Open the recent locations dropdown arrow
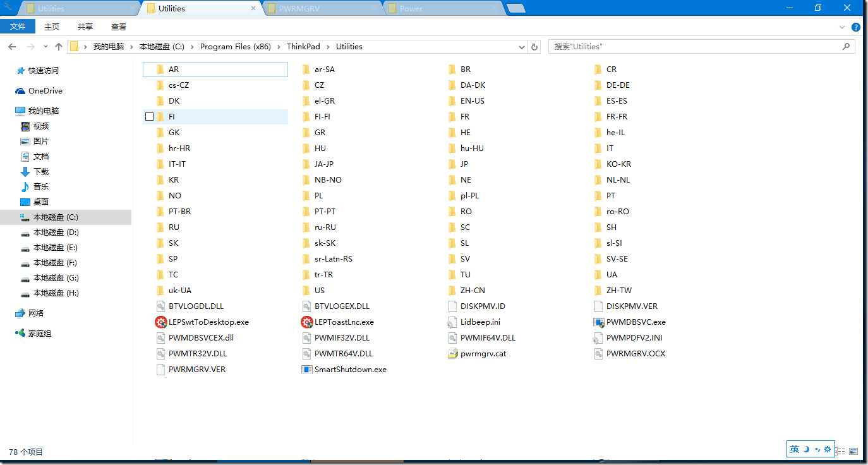Image resolution: width=868 pixels, height=465 pixels. (x=45, y=47)
